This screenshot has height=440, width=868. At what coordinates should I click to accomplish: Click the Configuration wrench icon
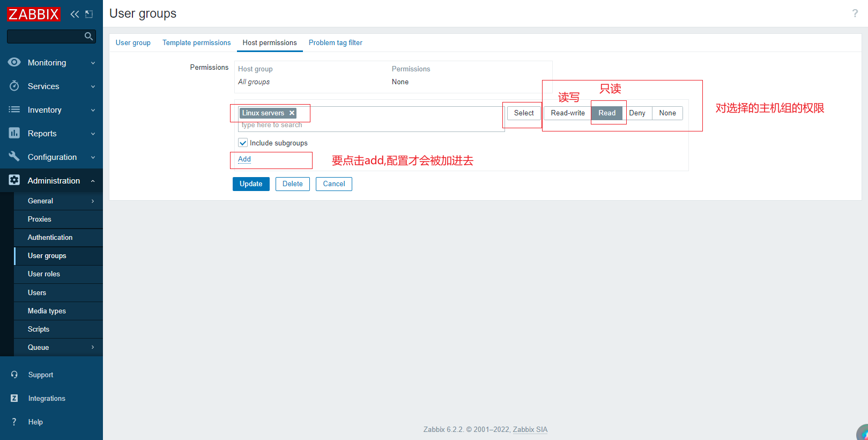click(14, 157)
